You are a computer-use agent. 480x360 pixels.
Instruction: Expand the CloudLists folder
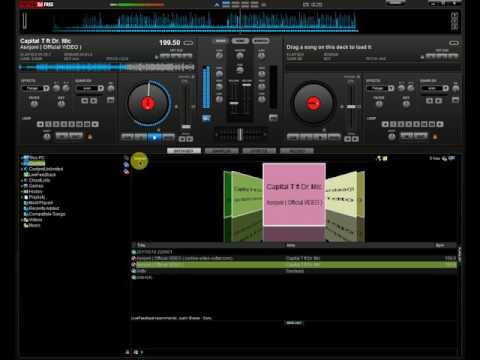pyautogui.click(x=22, y=180)
